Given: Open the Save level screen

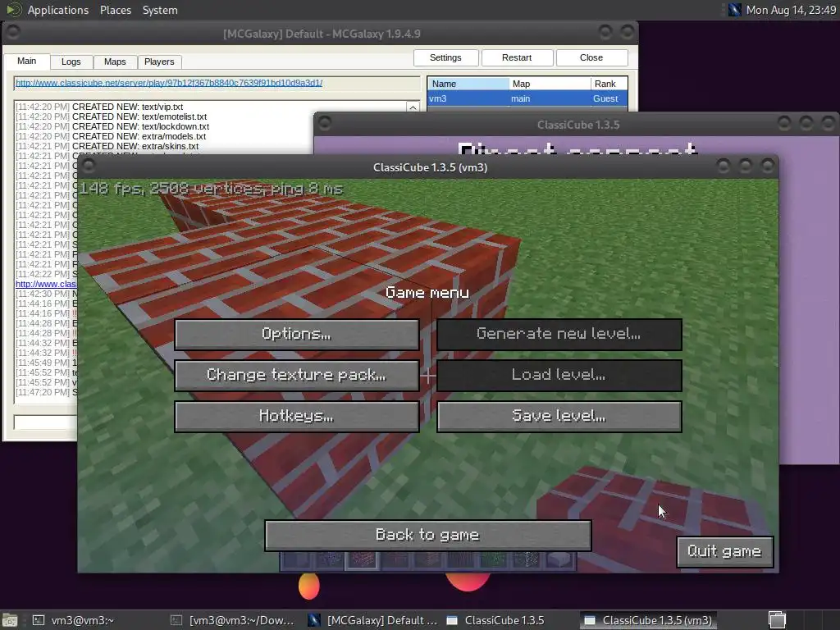Looking at the screenshot, I should pos(559,416).
